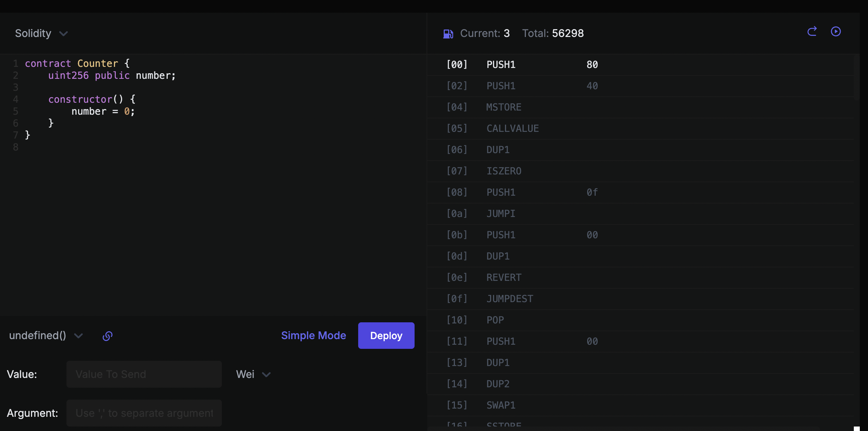Select the [13] DUP1 row
This screenshot has height=431, width=868.
(x=640, y=363)
